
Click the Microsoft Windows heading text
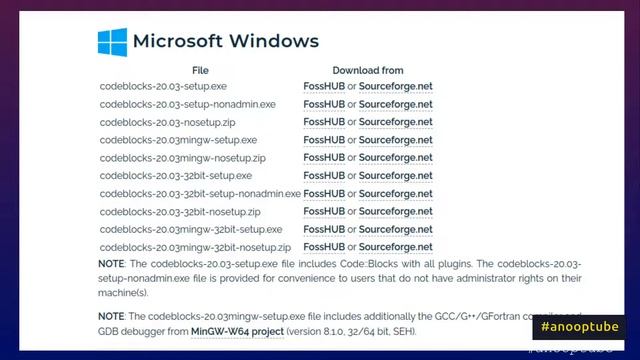pyautogui.click(x=226, y=41)
